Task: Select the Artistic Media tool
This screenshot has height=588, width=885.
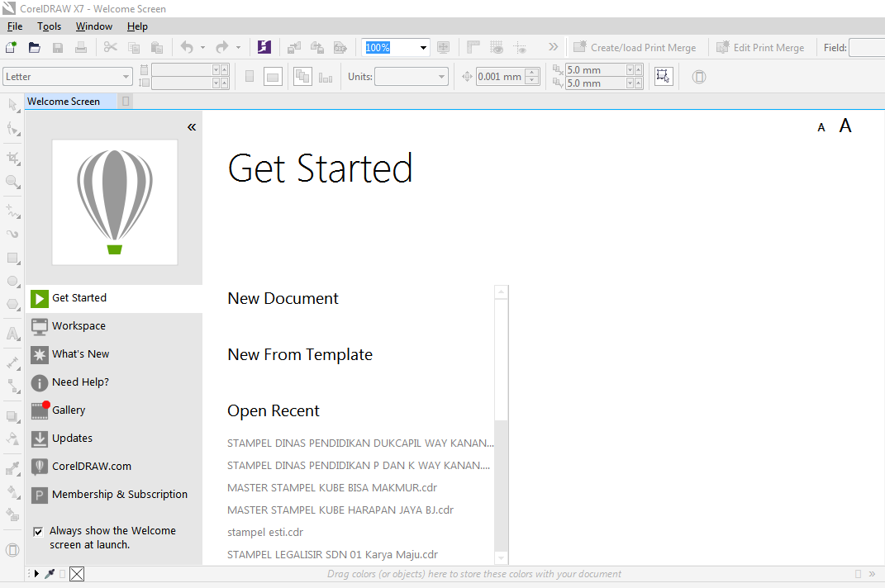Action: point(13,235)
